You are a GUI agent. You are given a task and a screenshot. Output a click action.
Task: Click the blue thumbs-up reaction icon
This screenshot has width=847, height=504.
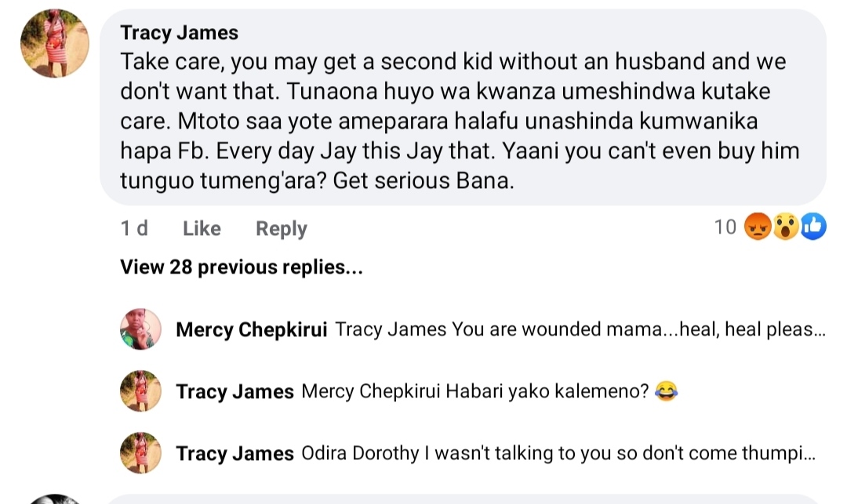point(812,228)
